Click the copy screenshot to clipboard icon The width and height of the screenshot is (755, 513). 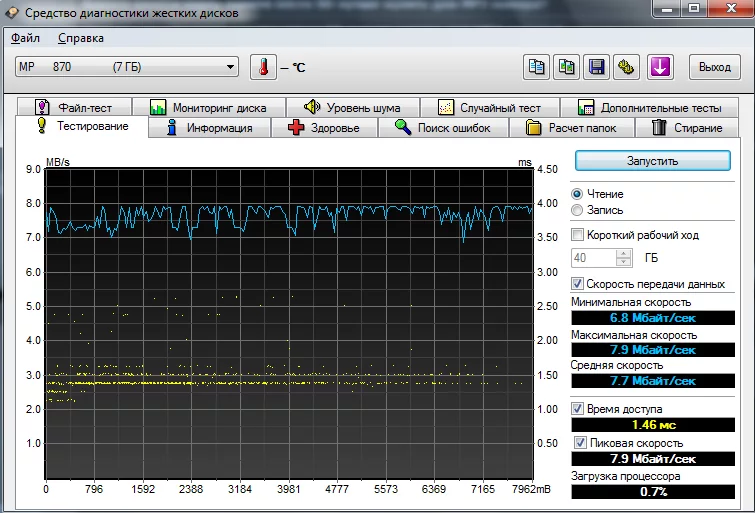(567, 67)
